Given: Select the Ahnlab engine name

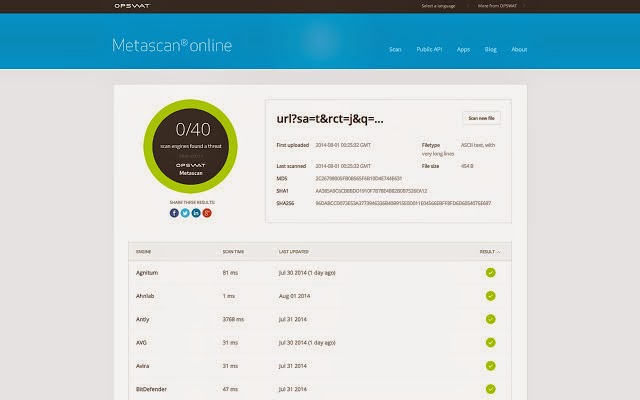Looking at the screenshot, I should (145, 296).
